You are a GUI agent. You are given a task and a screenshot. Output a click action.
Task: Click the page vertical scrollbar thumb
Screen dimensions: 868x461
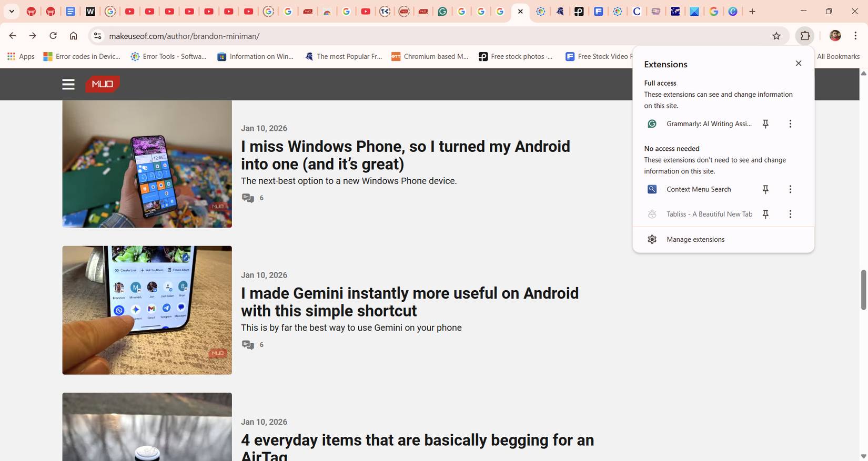tap(863, 290)
